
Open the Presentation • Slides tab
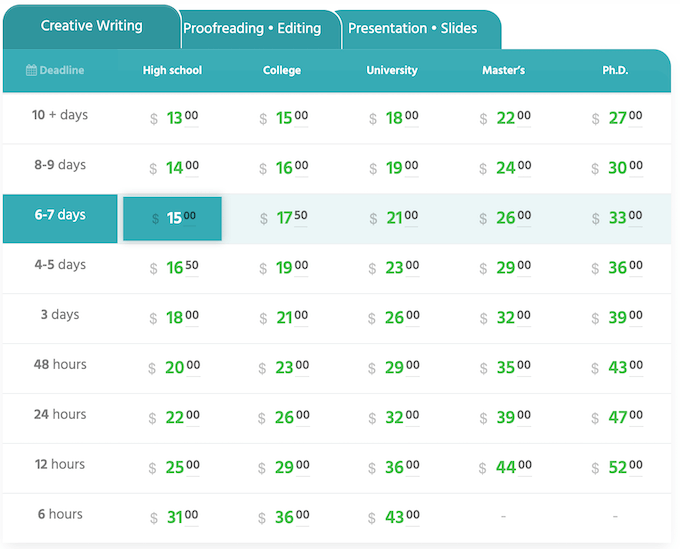(x=412, y=29)
